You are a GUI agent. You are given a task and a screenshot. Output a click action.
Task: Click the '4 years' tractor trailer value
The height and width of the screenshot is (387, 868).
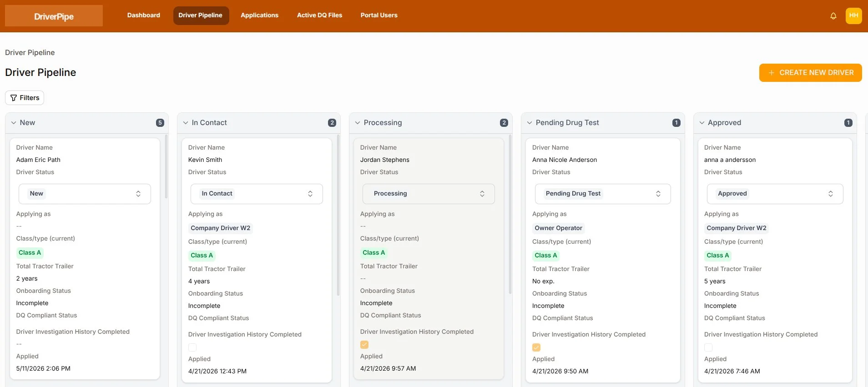pyautogui.click(x=199, y=281)
